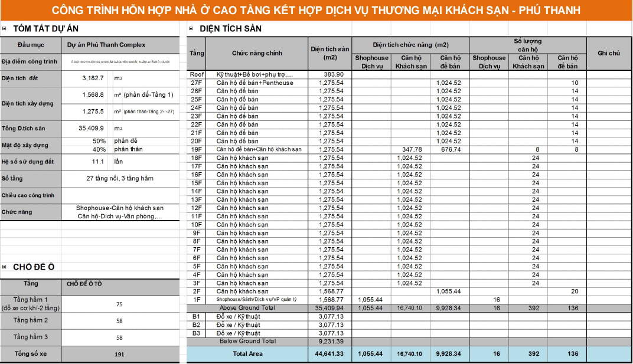Click the 'Above Ground Total' row label

247,307
